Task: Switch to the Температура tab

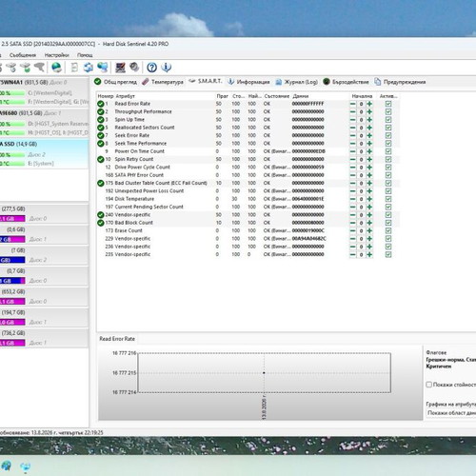Action: [163, 82]
